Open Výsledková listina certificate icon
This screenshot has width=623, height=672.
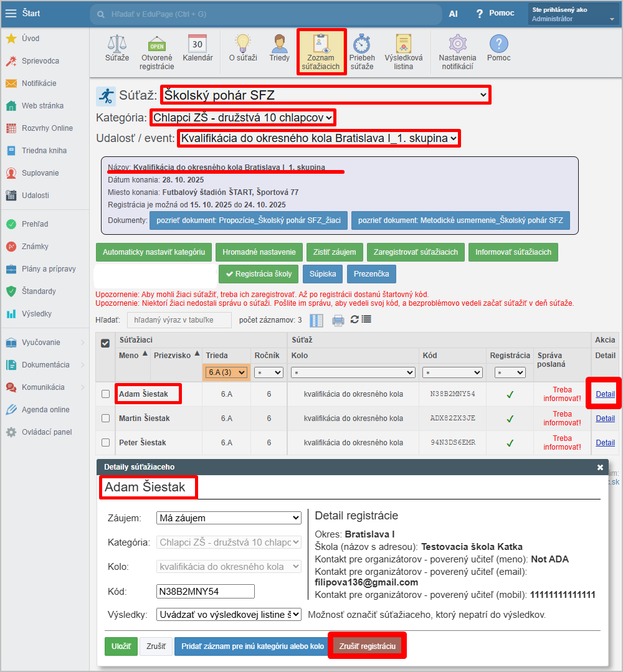403,45
